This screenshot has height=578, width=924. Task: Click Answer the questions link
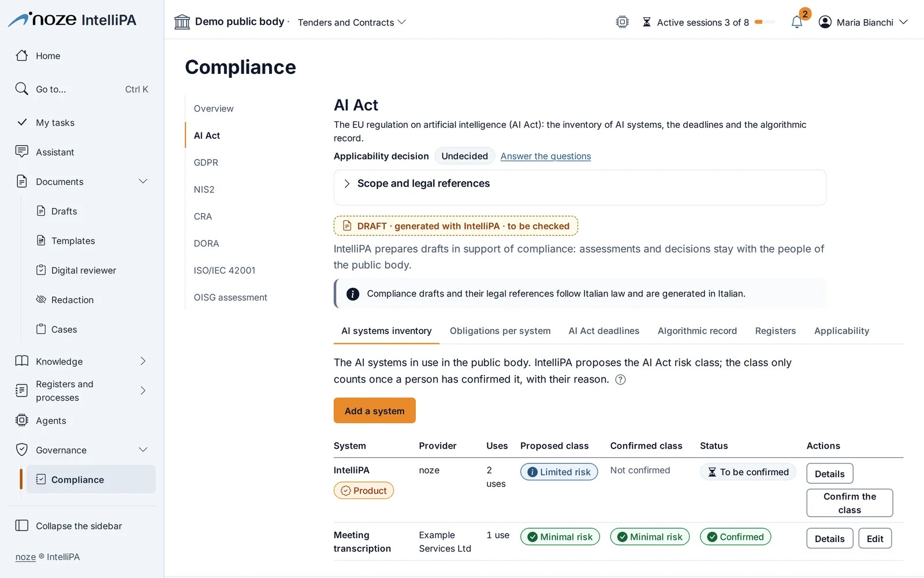pyautogui.click(x=546, y=156)
